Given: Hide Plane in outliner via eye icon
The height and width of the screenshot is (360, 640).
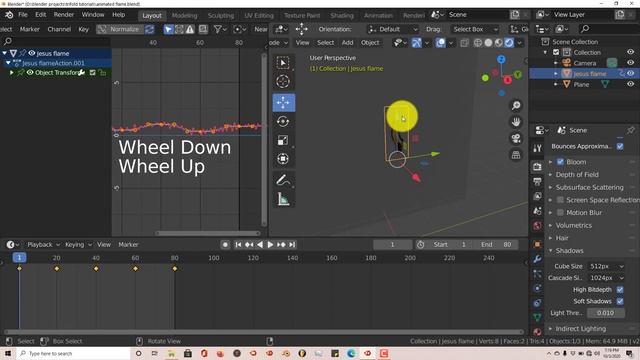Looking at the screenshot, I should 631,84.
